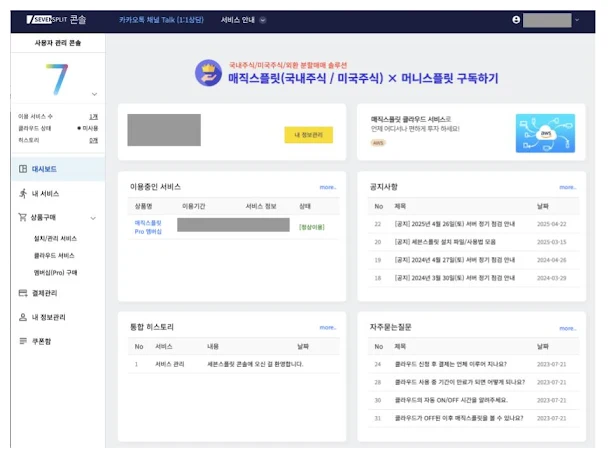
Task: Click the yellow 내 정보관리 button
Action: 308,135
